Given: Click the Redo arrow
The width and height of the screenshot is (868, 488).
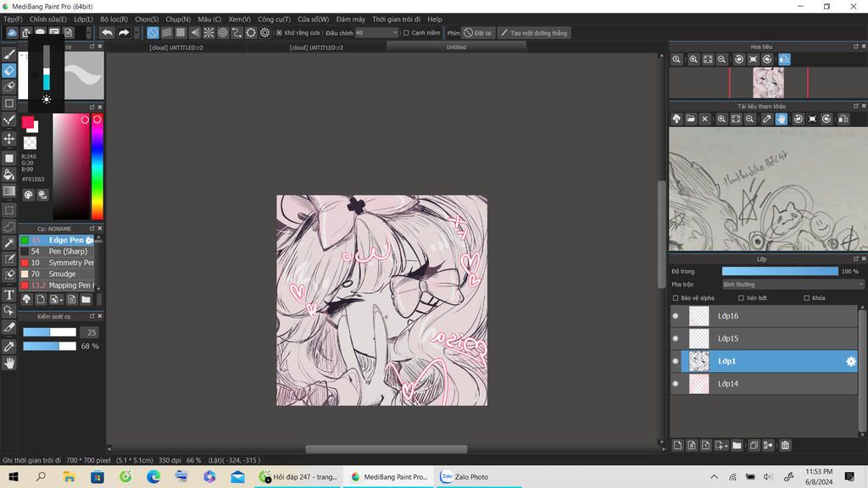Looking at the screenshot, I should coord(124,33).
